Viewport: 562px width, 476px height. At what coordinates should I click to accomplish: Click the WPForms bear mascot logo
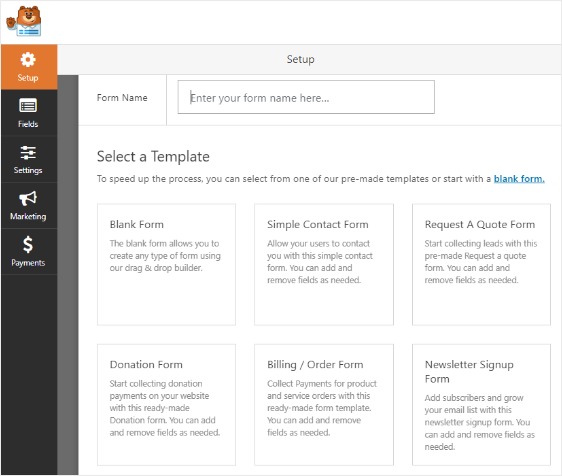click(x=24, y=21)
